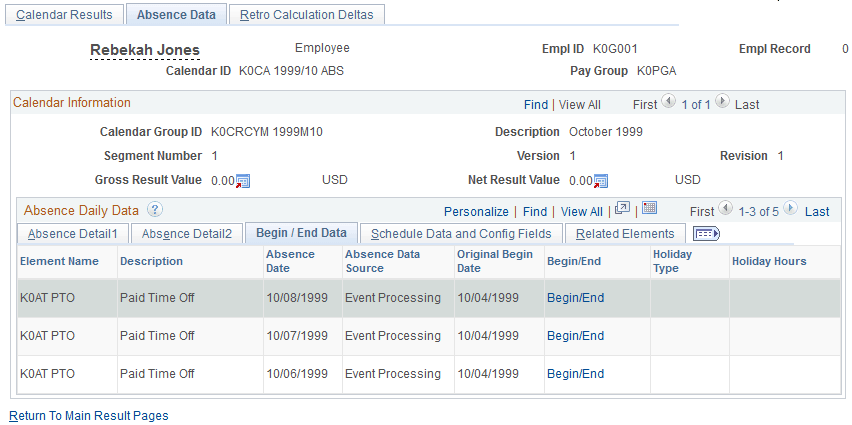Open Retro Calculation Deltas tab
This screenshot has width=852, height=425.
coord(306,15)
